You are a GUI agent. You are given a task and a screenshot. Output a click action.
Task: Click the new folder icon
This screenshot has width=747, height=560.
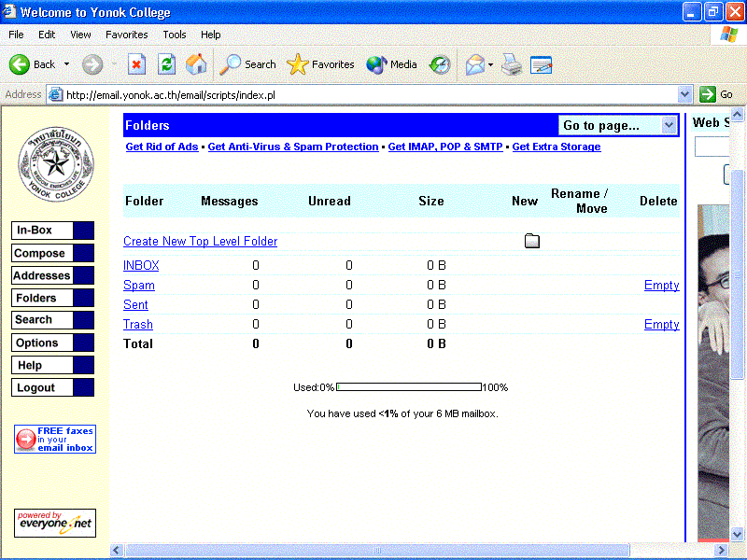532,242
